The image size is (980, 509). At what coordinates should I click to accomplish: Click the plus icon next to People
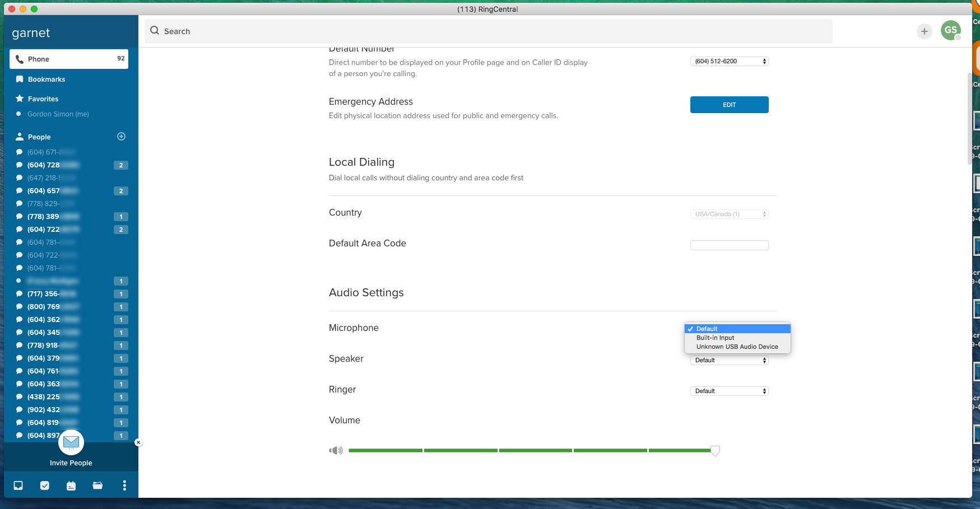(x=121, y=137)
